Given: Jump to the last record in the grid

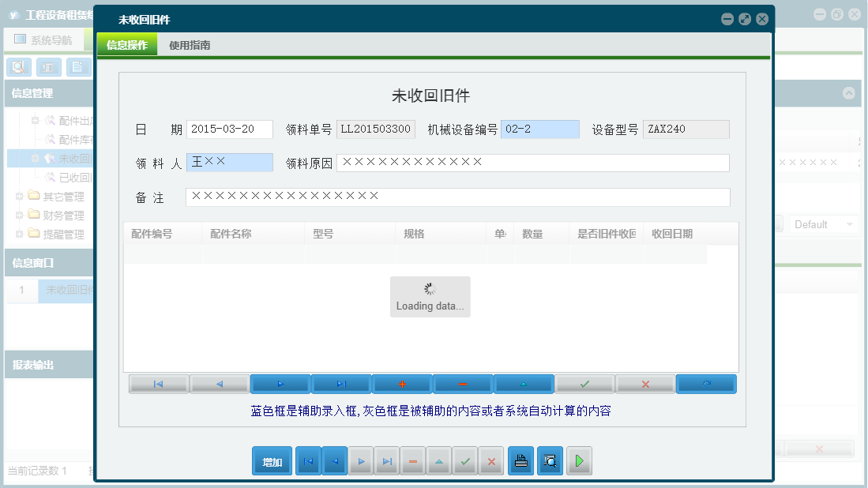Looking at the screenshot, I should tap(341, 384).
